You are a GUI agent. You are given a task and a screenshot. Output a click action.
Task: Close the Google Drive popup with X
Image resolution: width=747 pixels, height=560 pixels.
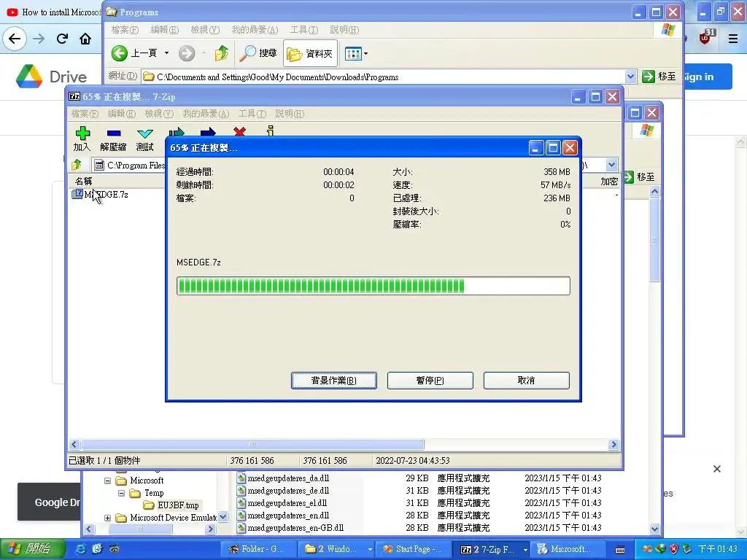pyautogui.click(x=717, y=469)
